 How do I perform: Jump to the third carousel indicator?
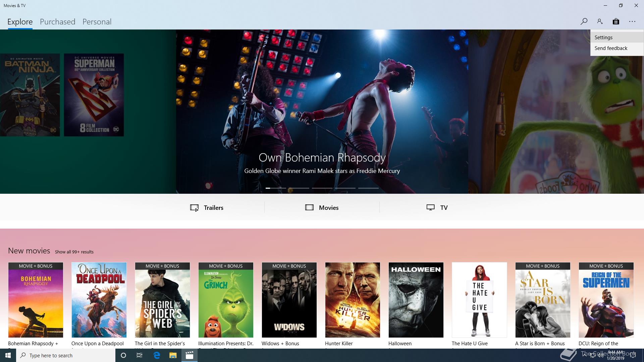click(322, 188)
